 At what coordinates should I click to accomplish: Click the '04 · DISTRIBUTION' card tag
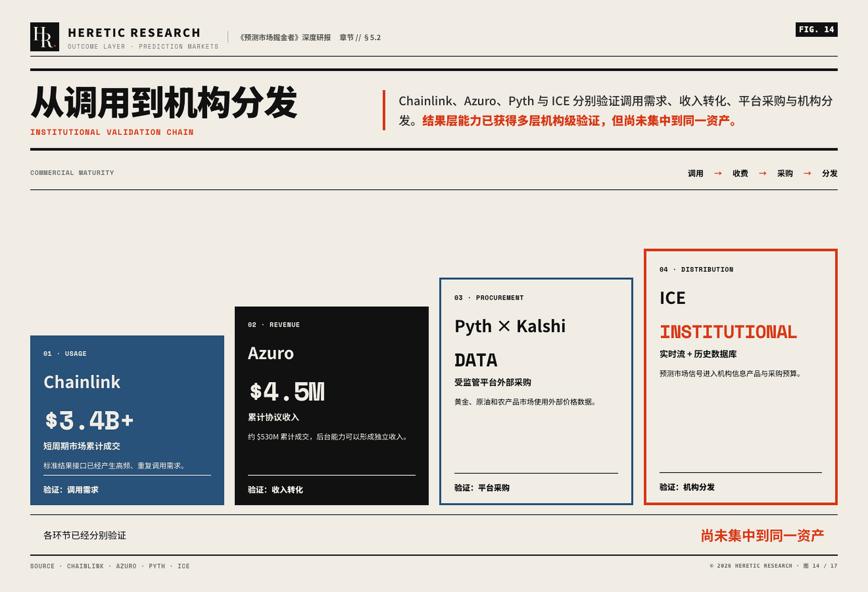pos(696,270)
